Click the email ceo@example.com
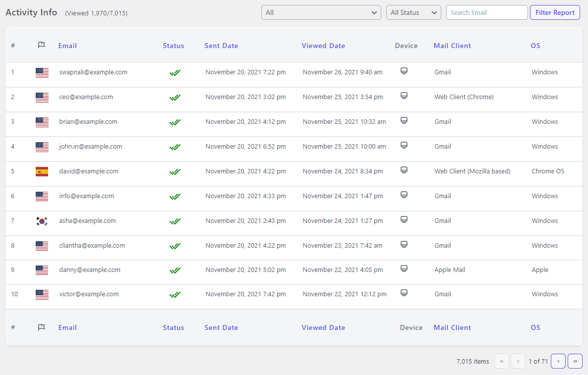The width and height of the screenshot is (588, 375). pos(86,97)
